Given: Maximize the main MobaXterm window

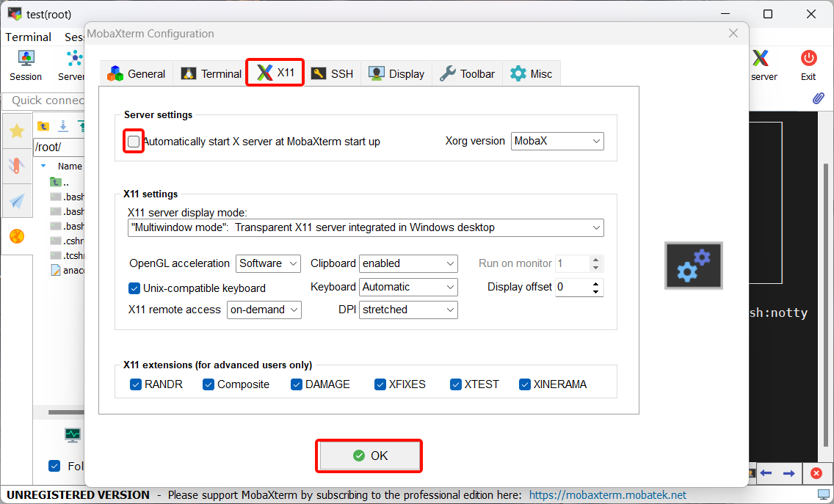Looking at the screenshot, I should 767,15.
